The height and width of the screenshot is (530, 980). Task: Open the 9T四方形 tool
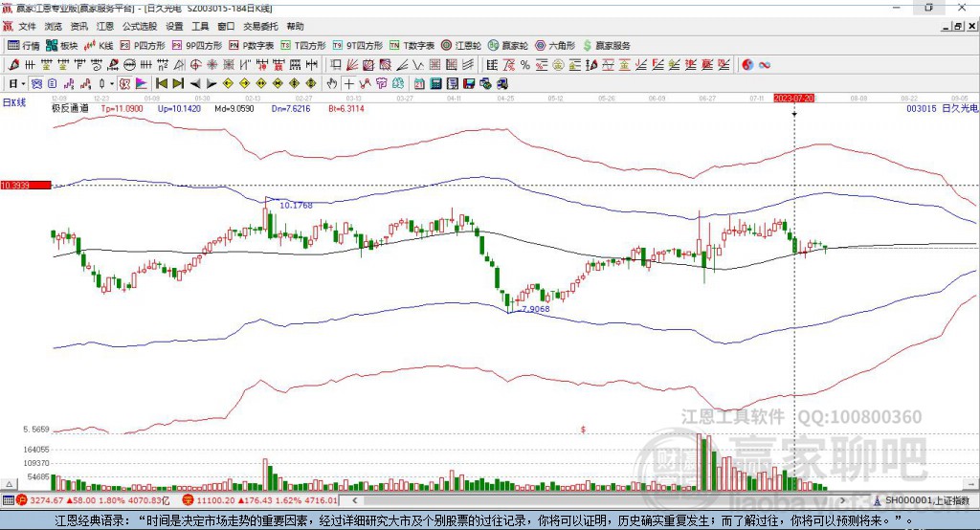358,46
